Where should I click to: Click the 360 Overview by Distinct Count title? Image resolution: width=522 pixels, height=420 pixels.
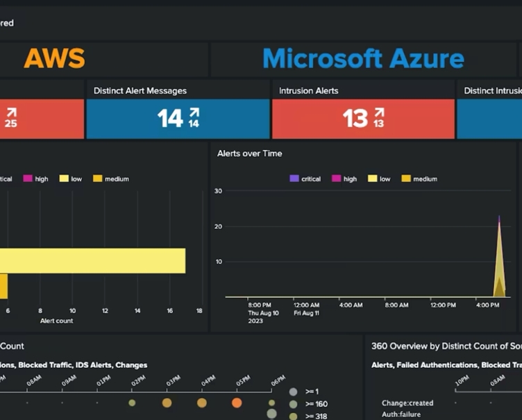click(446, 346)
